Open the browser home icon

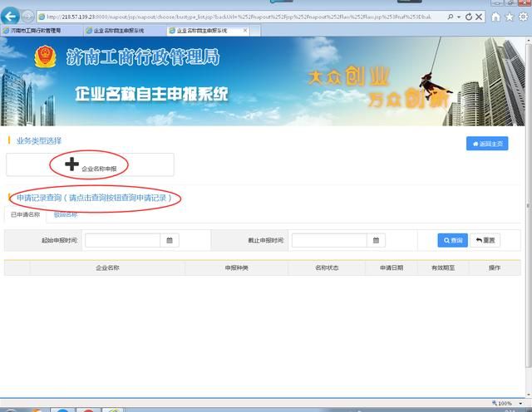point(495,17)
